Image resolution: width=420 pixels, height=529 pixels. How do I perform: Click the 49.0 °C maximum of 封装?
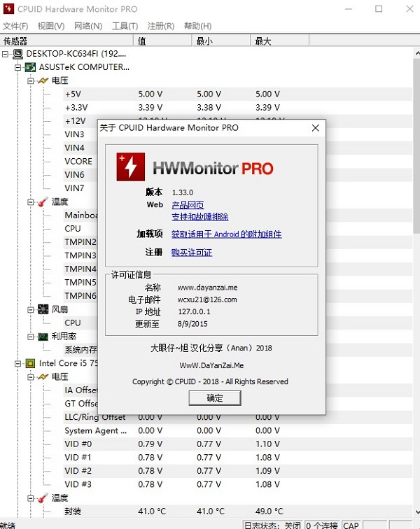pos(269,512)
